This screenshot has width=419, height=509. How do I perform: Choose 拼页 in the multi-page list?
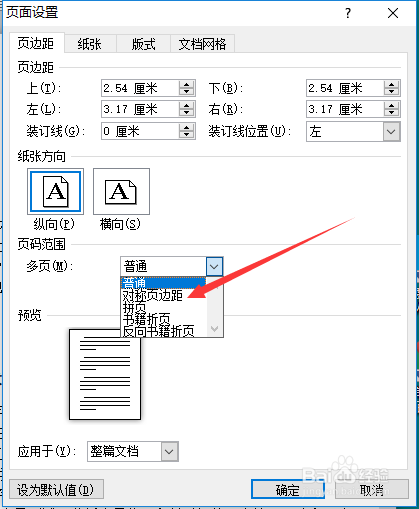pyautogui.click(x=163, y=307)
